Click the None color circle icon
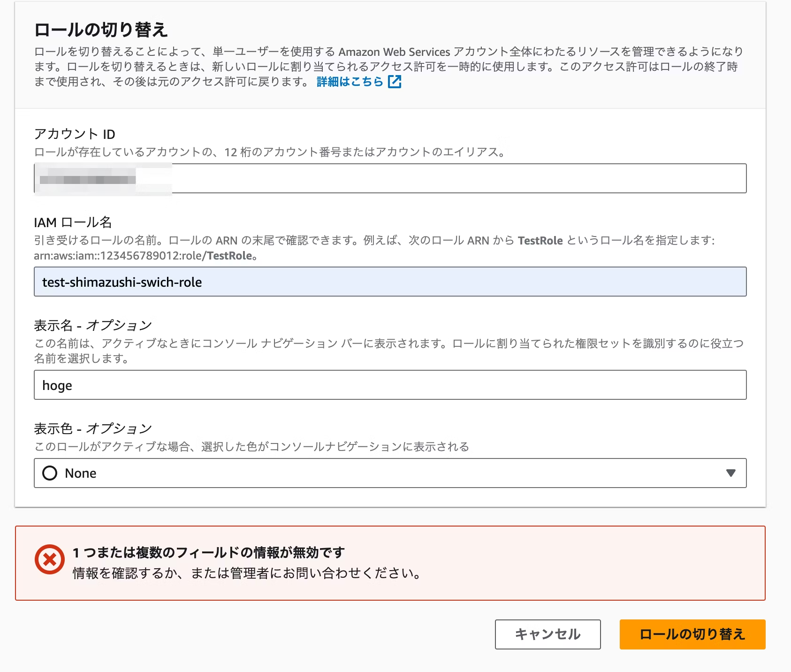 (50, 473)
